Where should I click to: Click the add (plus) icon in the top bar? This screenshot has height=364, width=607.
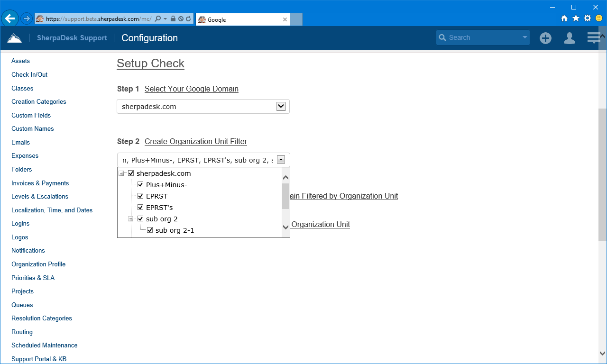point(545,37)
